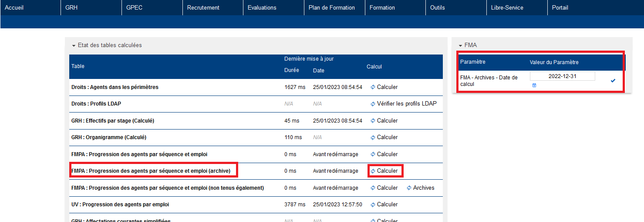644x222 pixels.
Task: Click the calendar icon under the date field
Action: coord(534,85)
